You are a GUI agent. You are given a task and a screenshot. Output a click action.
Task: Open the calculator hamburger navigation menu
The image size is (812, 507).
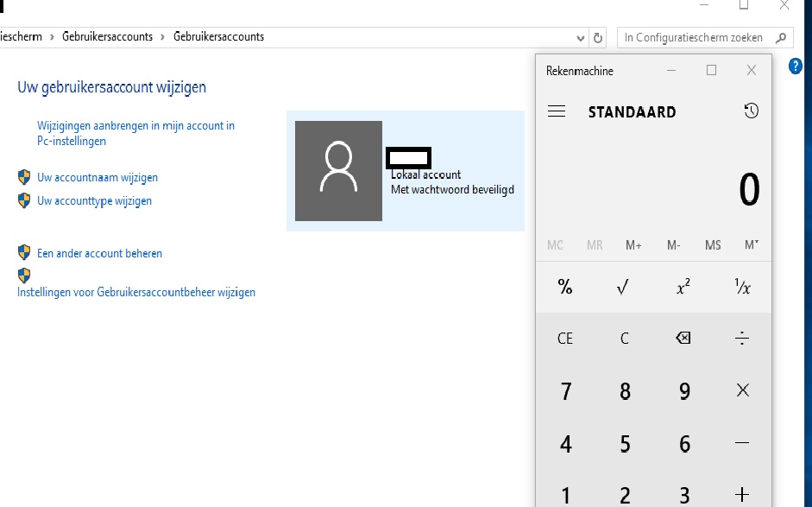click(557, 111)
